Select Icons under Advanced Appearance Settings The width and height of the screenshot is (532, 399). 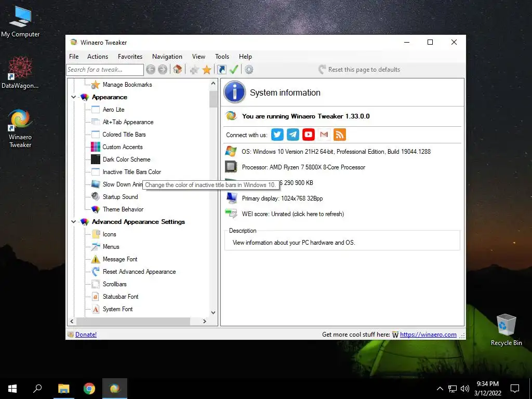pyautogui.click(x=109, y=234)
